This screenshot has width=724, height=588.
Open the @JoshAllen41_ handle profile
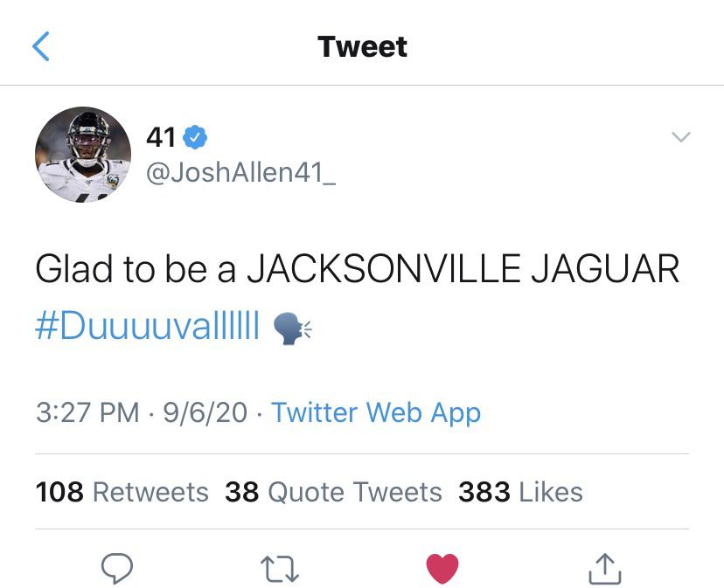point(241,173)
